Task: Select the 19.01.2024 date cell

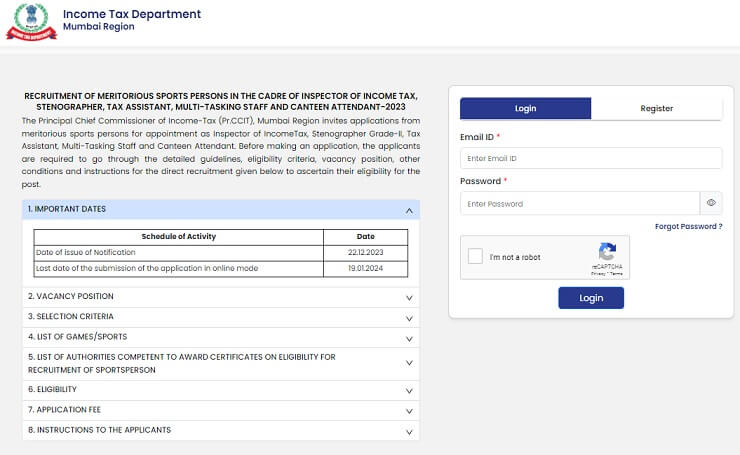Action: coord(366,269)
